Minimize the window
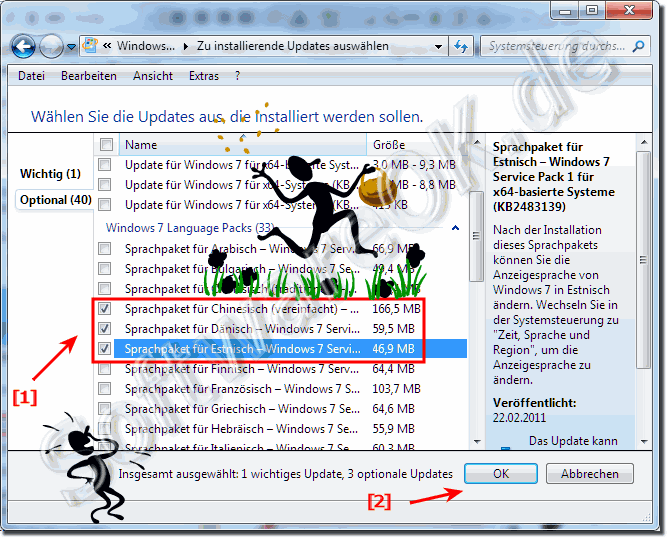Viewport: 667px width, 538px height. [564, 11]
